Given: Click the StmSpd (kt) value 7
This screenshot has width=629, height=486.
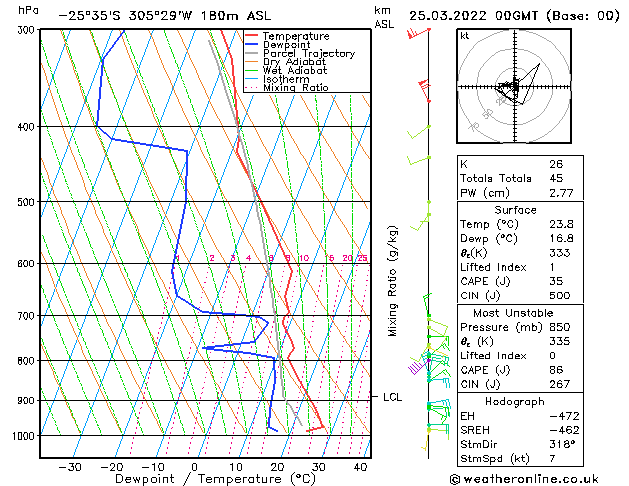Looking at the screenshot, I should click(552, 458).
